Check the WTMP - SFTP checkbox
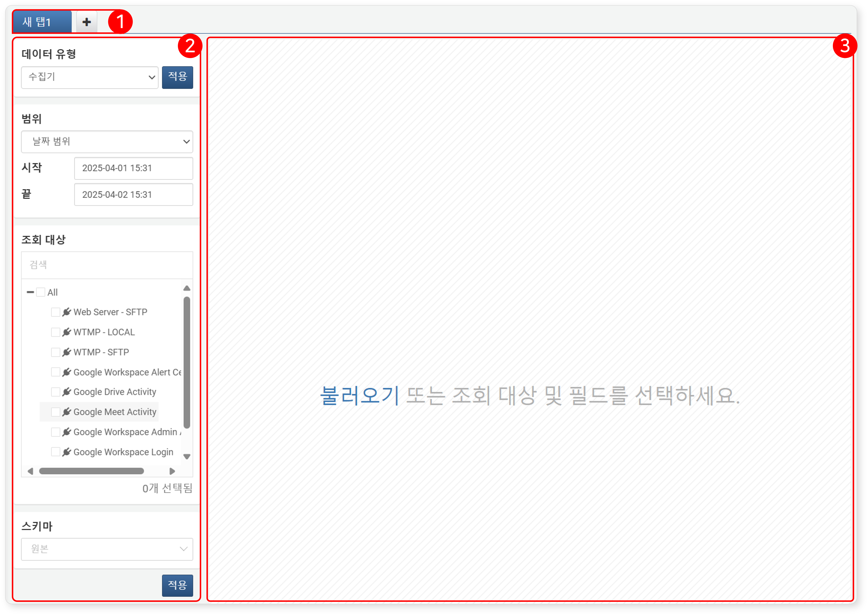 56,352
